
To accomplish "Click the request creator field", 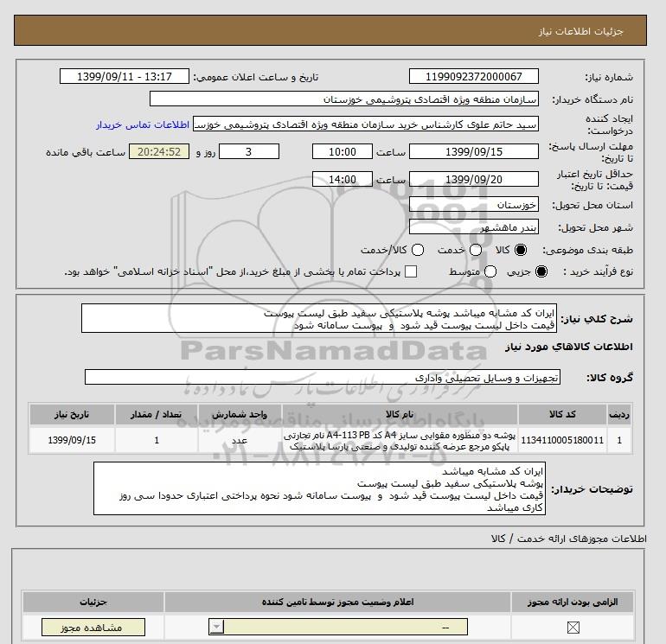I will [x=366, y=124].
